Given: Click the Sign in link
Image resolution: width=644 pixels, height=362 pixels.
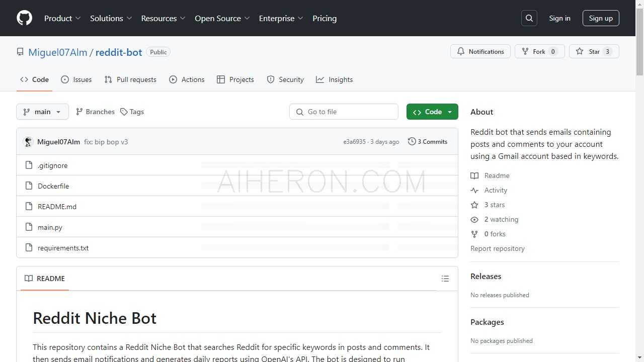Looking at the screenshot, I should [559, 18].
